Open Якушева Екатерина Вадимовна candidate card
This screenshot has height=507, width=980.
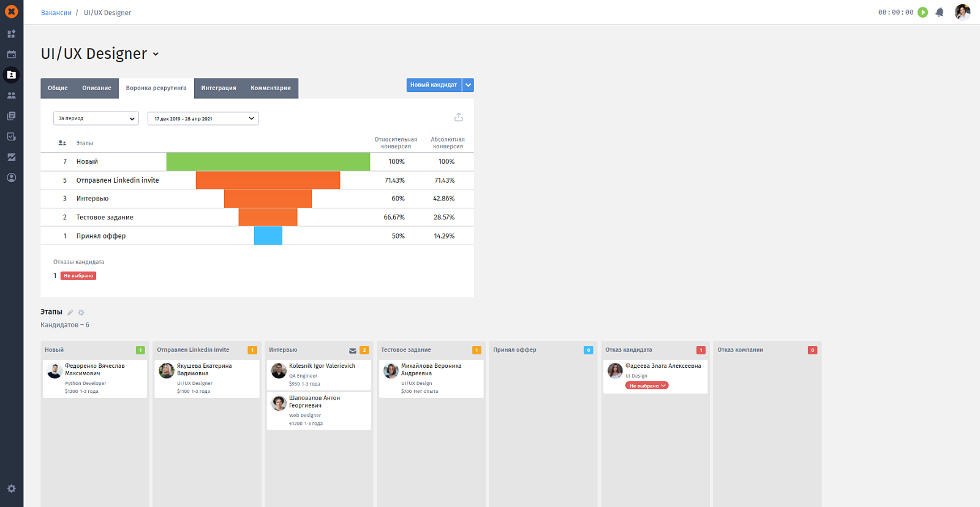(207, 378)
